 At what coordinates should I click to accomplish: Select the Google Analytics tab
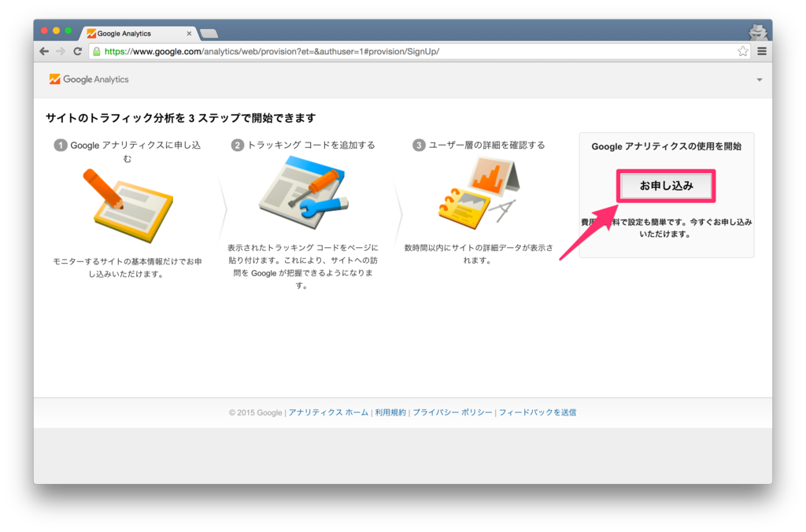139,33
